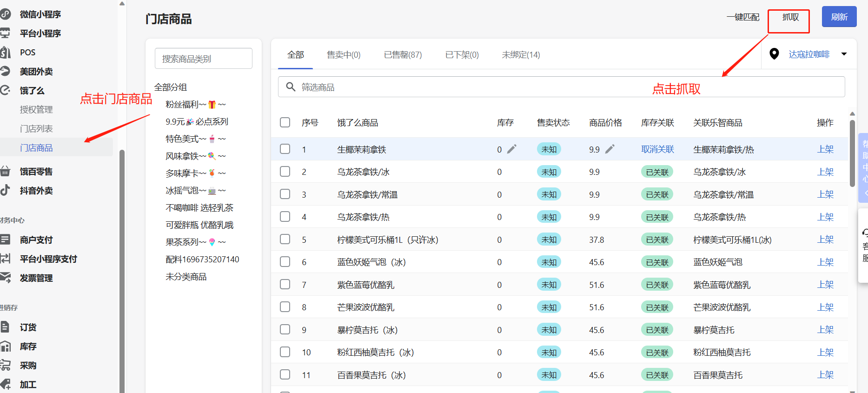Open the 加工 icon in sidebar
Viewport: 868px width, 393px height.
(5, 384)
